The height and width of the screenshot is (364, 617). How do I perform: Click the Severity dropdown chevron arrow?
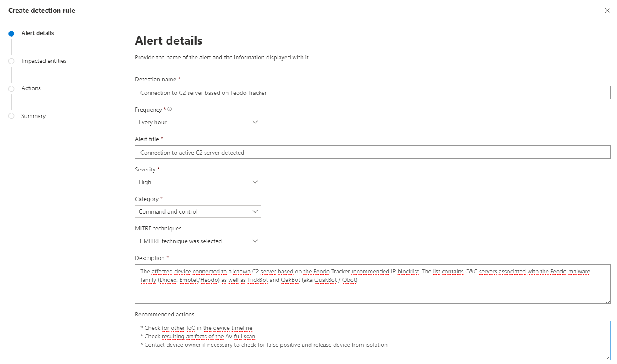255,182
